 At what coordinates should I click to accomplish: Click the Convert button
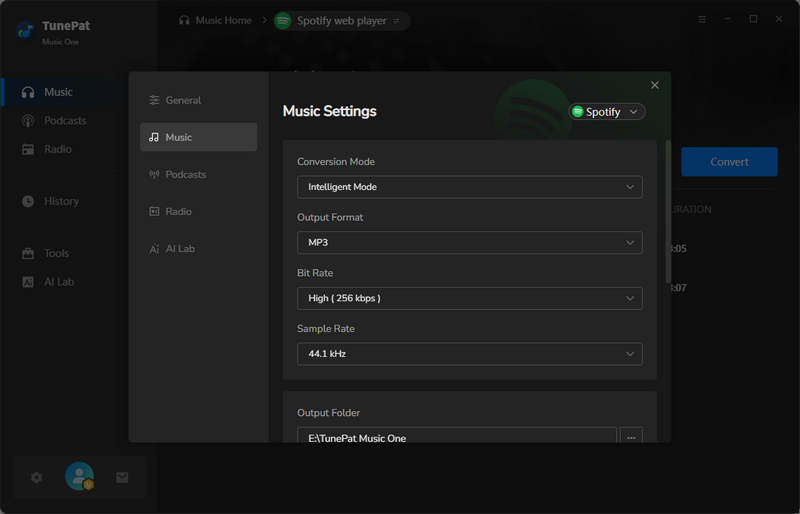729,162
